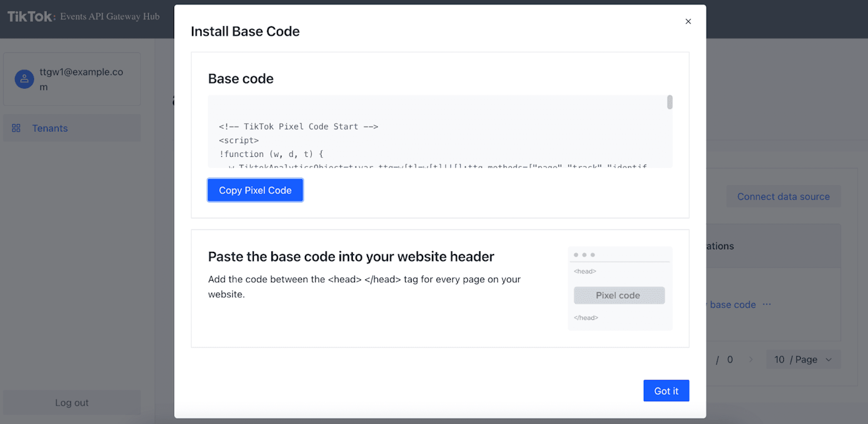868x424 pixels.
Task: Click the Base code heading
Action: tap(241, 79)
